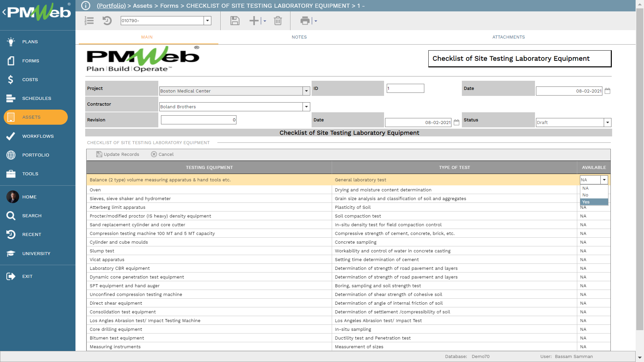This screenshot has height=362, width=644.
Task: Expand the Contractor dropdown arrow
Action: tap(306, 107)
